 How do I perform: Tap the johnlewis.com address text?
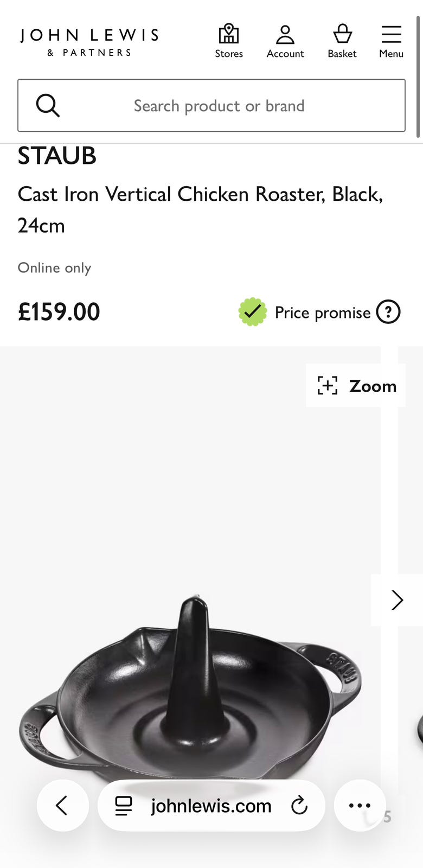click(x=211, y=806)
